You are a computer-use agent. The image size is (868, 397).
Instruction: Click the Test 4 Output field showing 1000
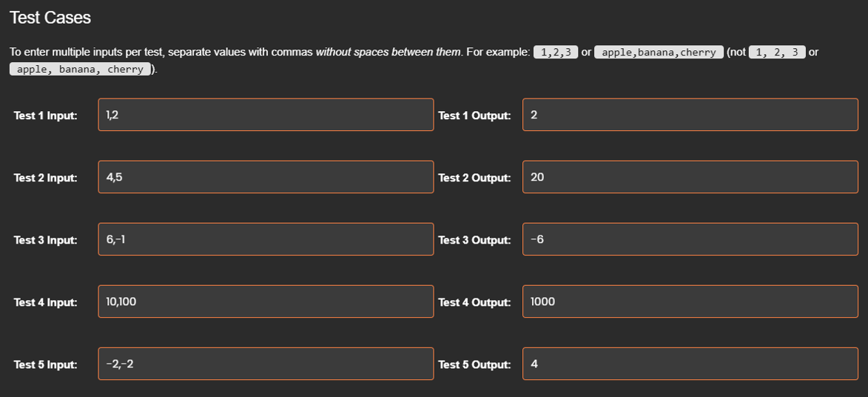click(690, 301)
